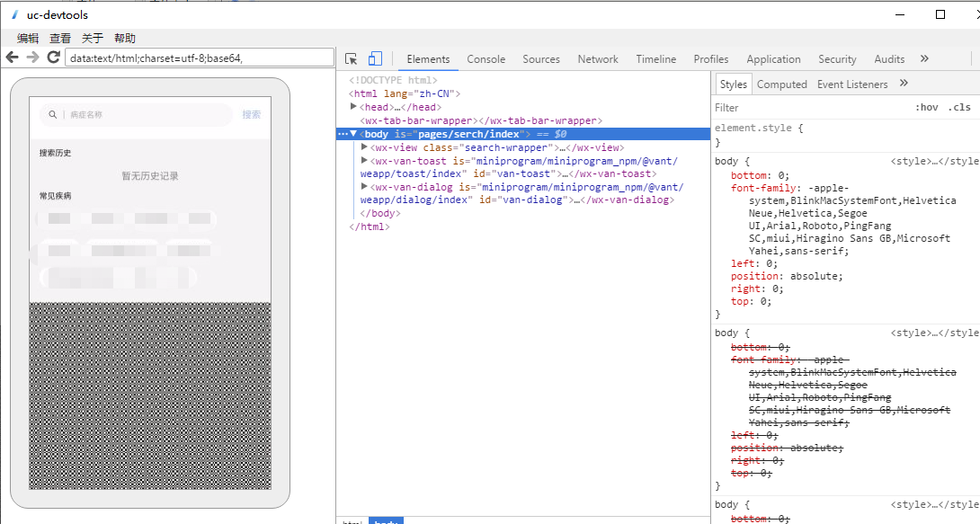The width and height of the screenshot is (980, 524).
Task: Open the 编辑 menu
Action: [x=28, y=38]
